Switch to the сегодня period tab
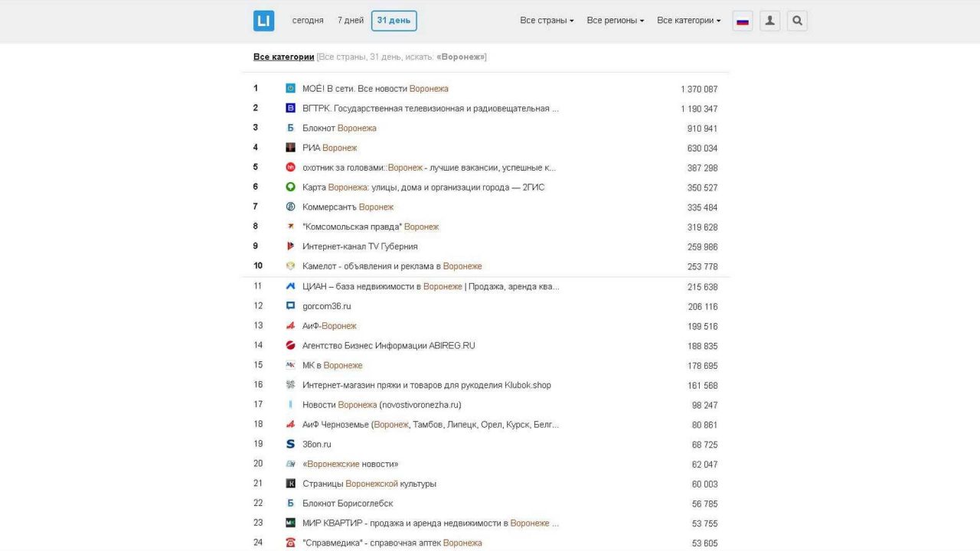The image size is (980, 551). click(308, 21)
